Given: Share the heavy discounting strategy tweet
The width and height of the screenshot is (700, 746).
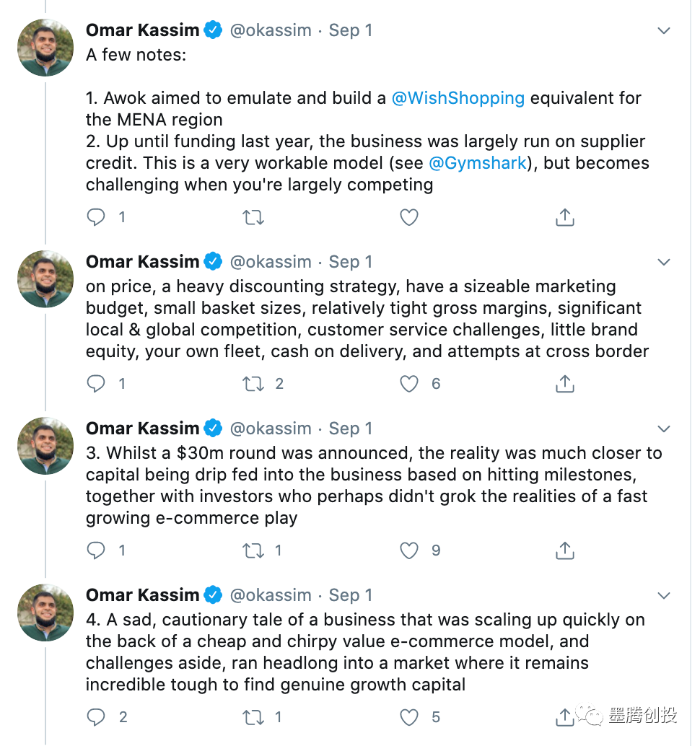Looking at the screenshot, I should click(x=564, y=384).
